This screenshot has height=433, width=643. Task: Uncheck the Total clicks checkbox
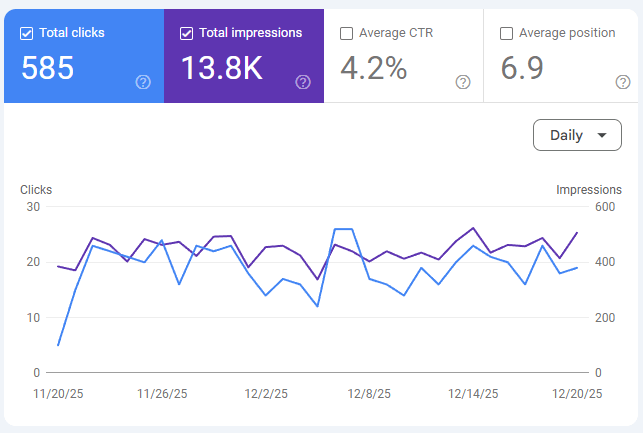(27, 33)
